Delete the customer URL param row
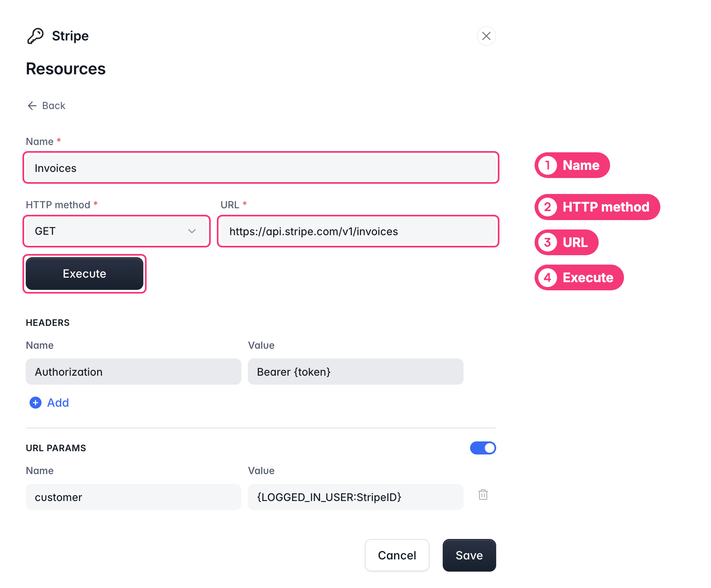711x588 pixels. (483, 494)
